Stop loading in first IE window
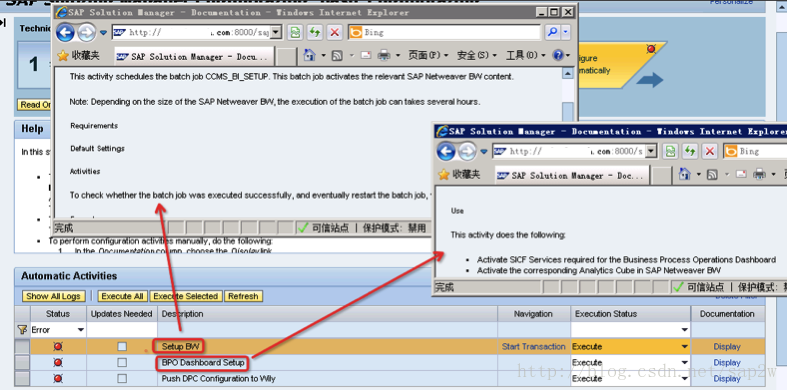The width and height of the screenshot is (788, 391). (335, 33)
